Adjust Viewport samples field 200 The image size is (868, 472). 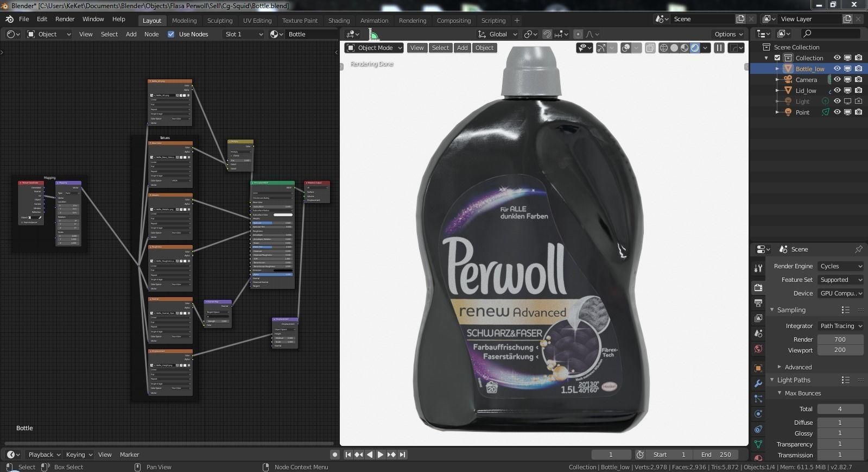coord(840,350)
